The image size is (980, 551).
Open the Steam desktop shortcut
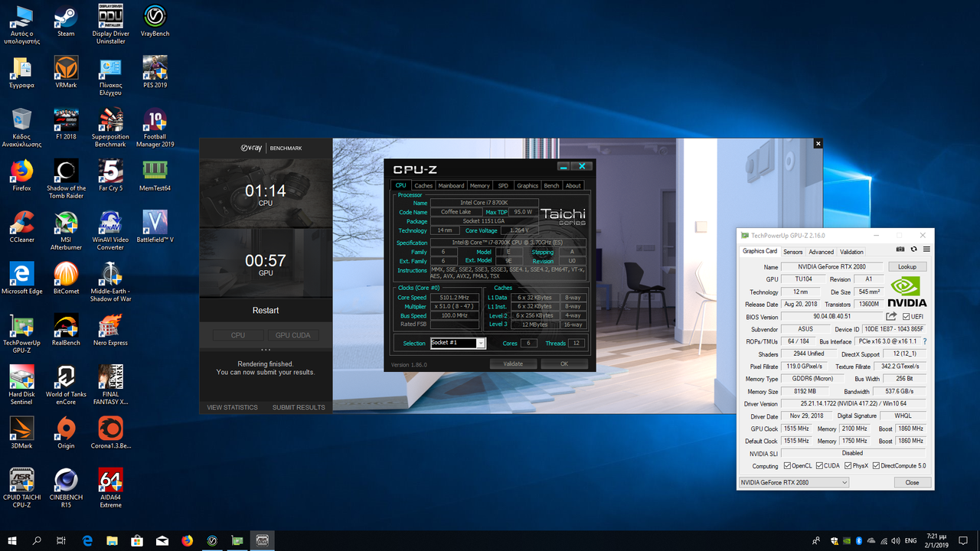point(66,20)
